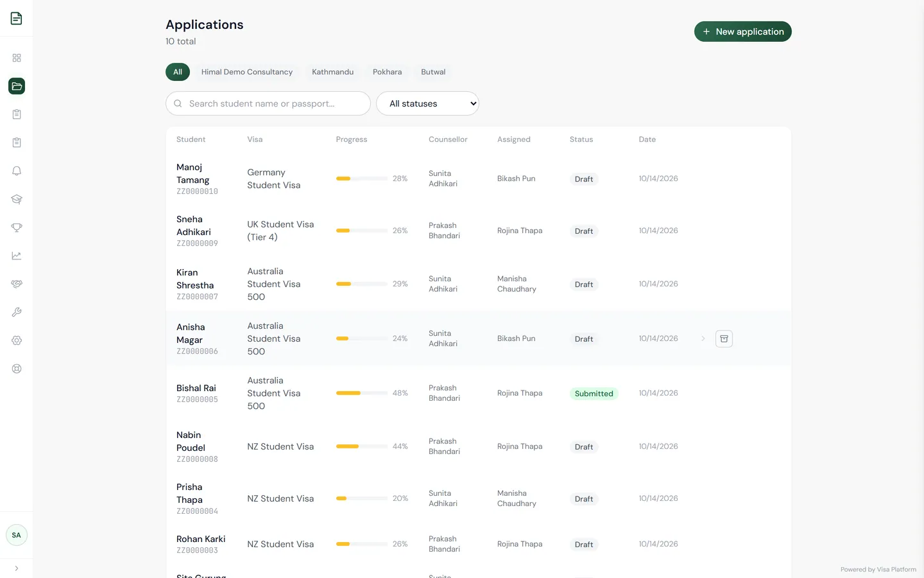Click the trophy icon in the sidebar

(x=17, y=227)
